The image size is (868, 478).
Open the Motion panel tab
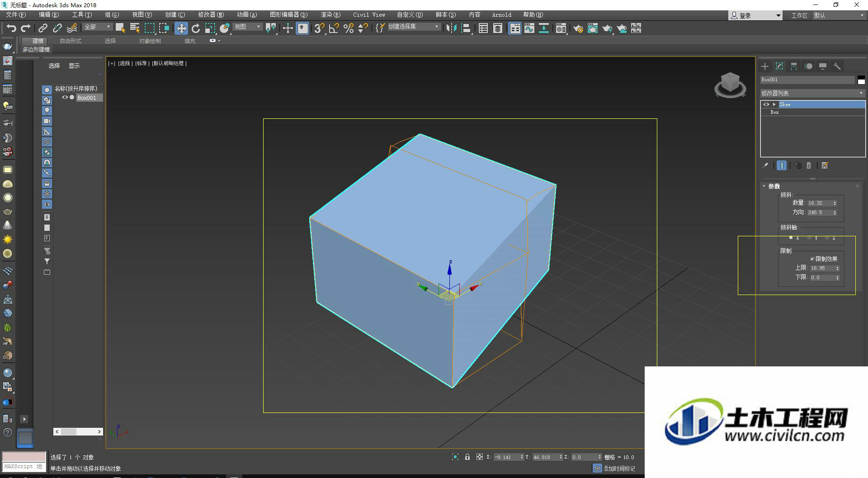pyautogui.click(x=808, y=66)
